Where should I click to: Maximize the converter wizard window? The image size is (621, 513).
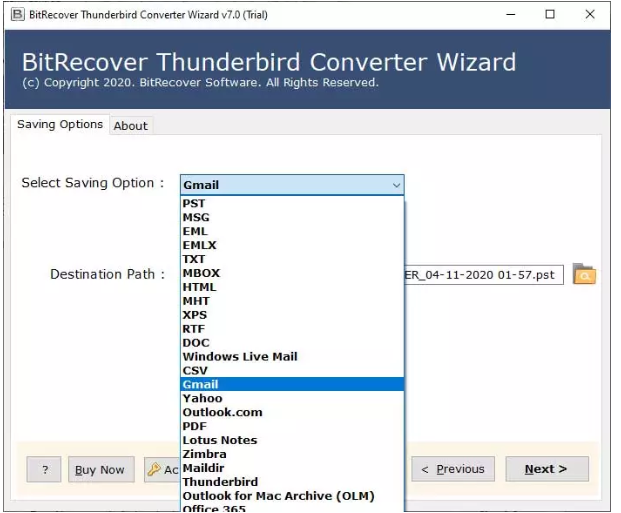tap(550, 15)
